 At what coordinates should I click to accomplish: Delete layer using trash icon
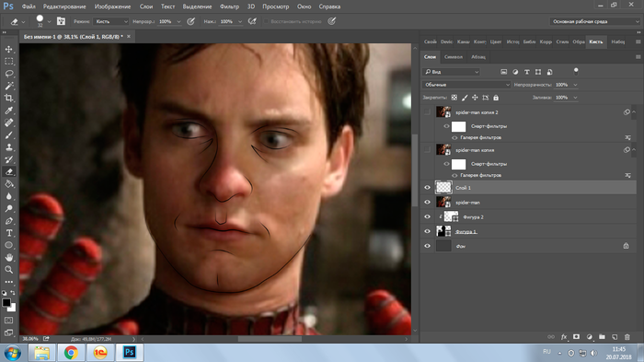click(627, 337)
